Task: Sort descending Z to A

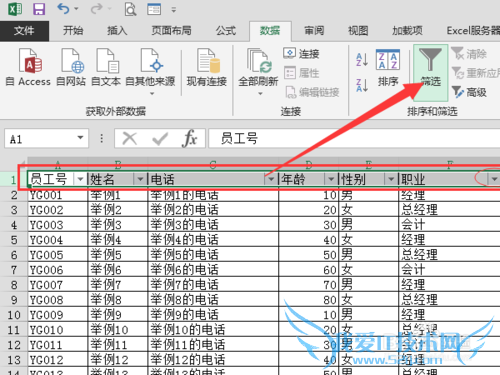Action: 362,85
